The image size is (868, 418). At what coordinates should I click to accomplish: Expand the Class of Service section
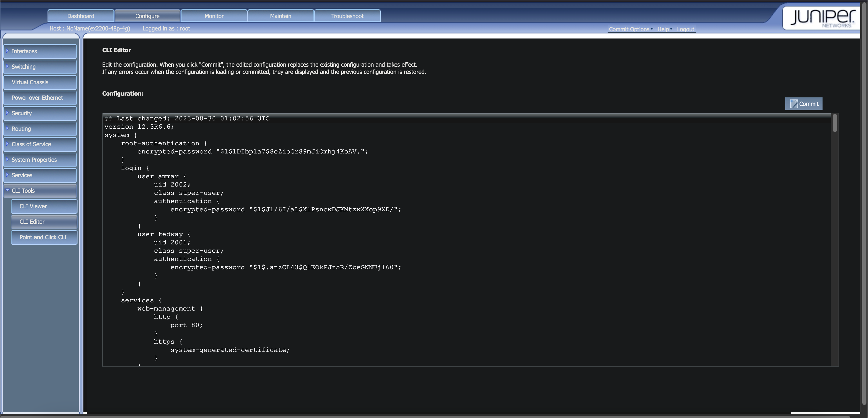pos(31,144)
